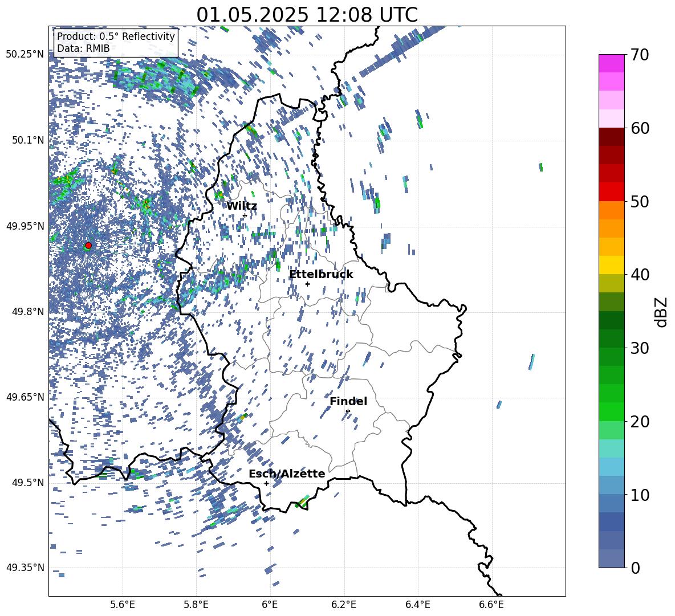Viewport: 675px width, 616px height.
Task: Click the 5.6°E longitude label
Action: pyautogui.click(x=123, y=605)
